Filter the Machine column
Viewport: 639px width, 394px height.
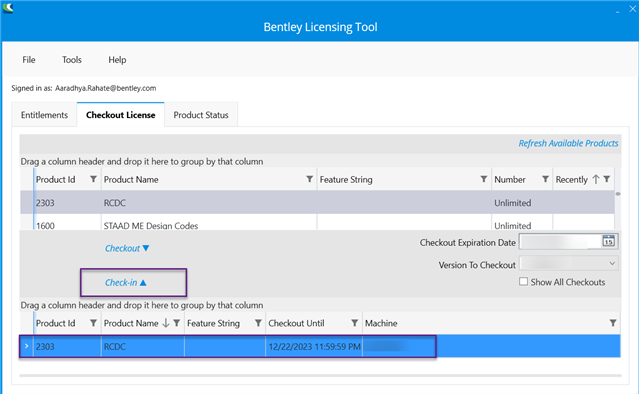click(613, 323)
